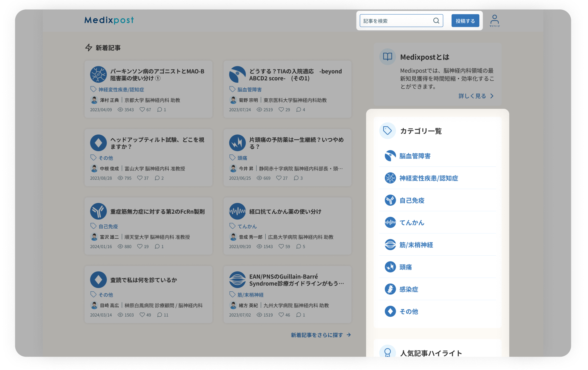The height and width of the screenshot is (370, 588).
Task: Click the 頭痛 tag on the 片頭痛 card
Action: pos(242,158)
